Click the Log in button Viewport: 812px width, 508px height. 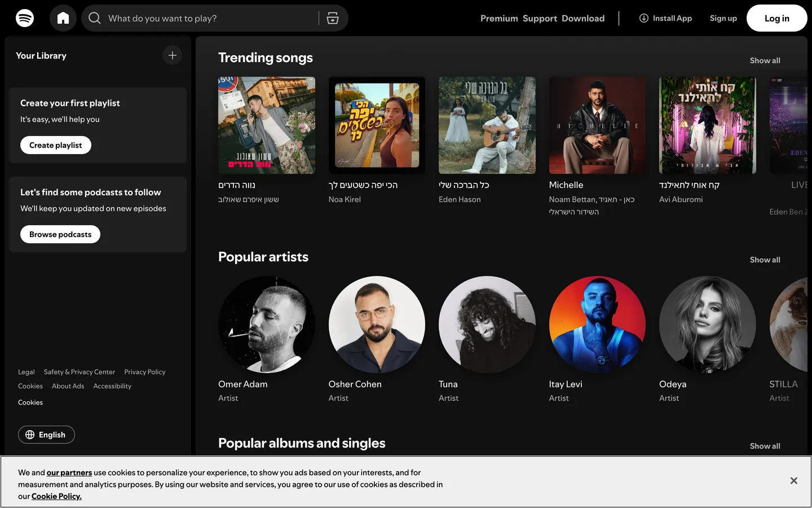click(777, 18)
